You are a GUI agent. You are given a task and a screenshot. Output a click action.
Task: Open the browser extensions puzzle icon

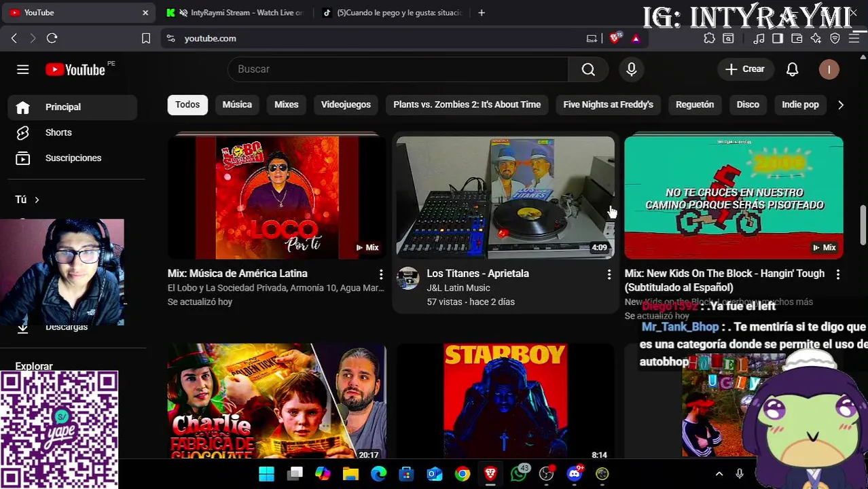(709, 39)
